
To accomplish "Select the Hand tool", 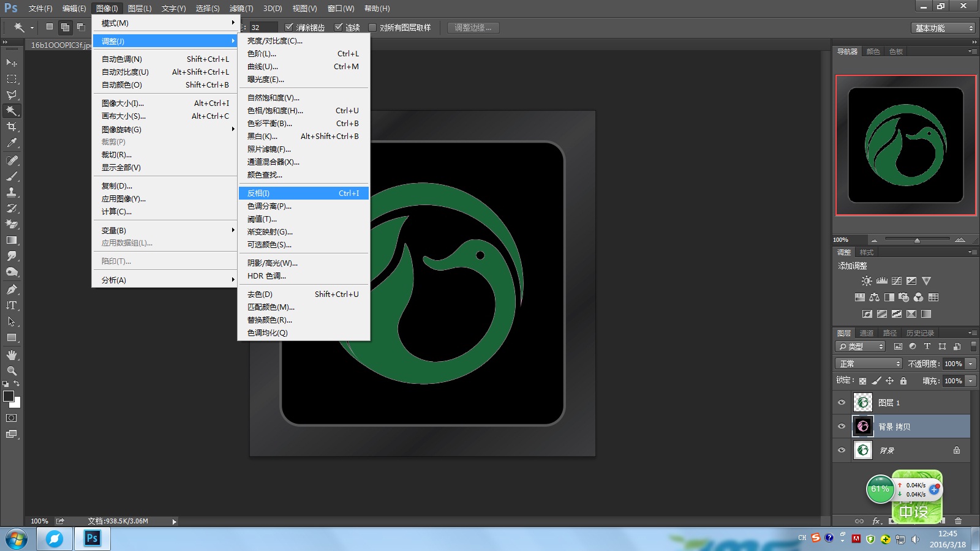I will click(11, 355).
